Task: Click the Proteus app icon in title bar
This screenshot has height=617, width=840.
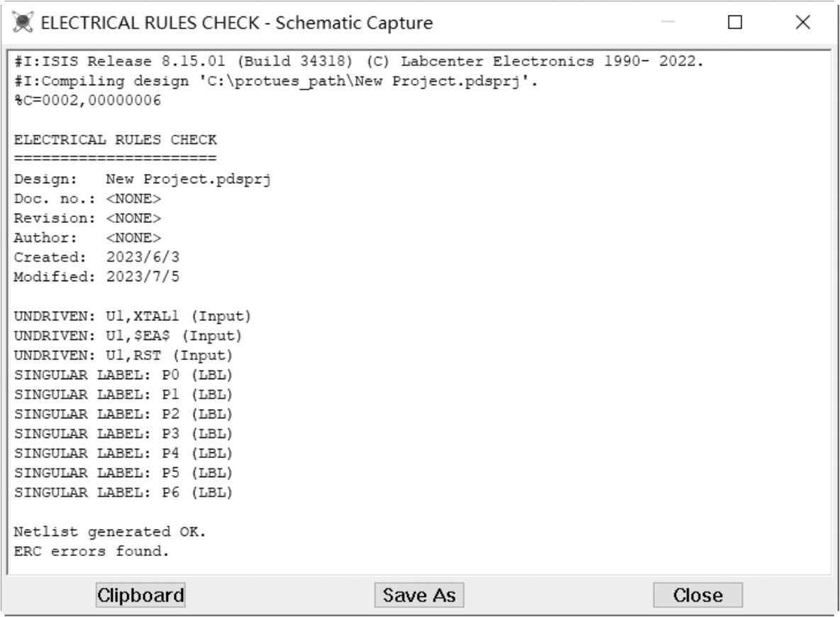Action: 23,23
